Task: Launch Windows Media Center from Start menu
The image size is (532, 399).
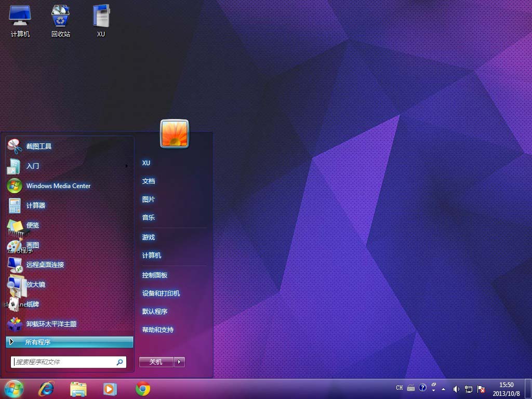Action: (x=58, y=186)
